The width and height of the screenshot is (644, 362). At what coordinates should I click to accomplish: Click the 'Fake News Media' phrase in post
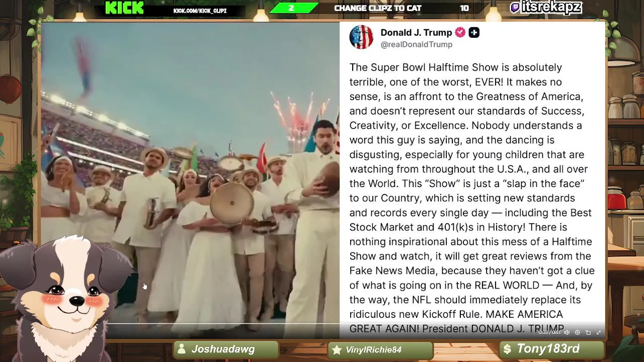click(392, 271)
